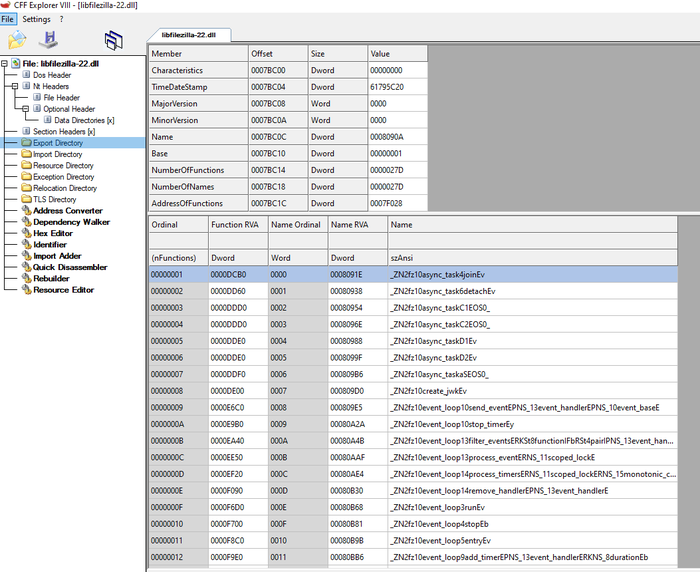Collapse the File: libfilezilla-22.dll root node
700x572 pixels.
click(4, 64)
